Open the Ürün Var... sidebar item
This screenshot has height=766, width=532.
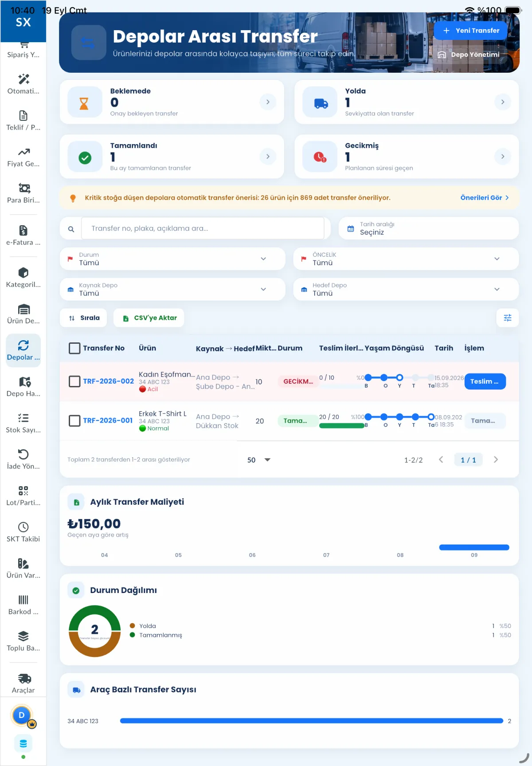coord(23,569)
